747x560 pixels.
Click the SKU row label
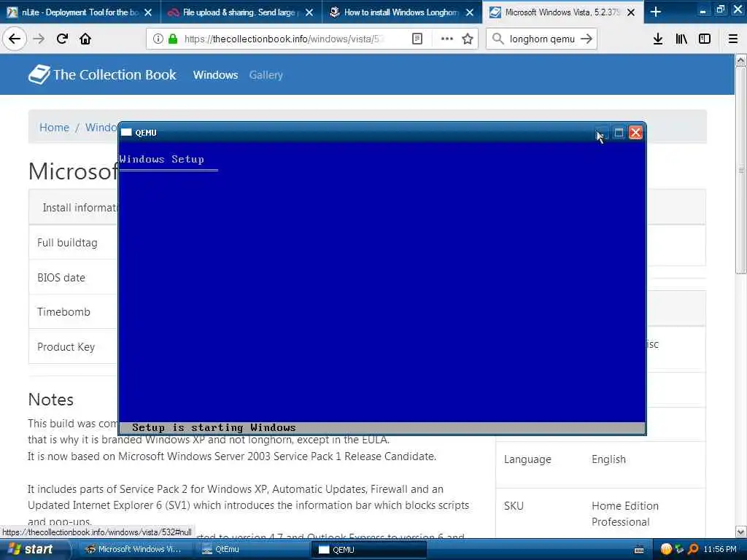514,506
